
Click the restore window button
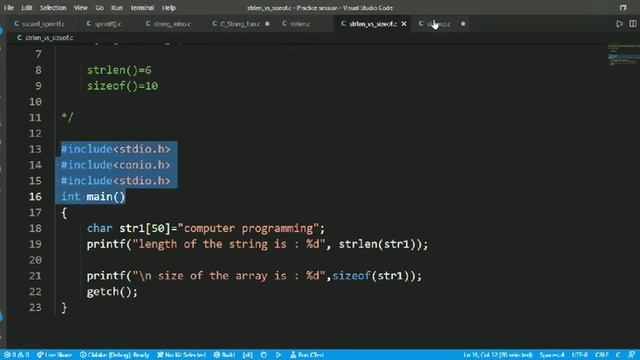(x=623, y=8)
